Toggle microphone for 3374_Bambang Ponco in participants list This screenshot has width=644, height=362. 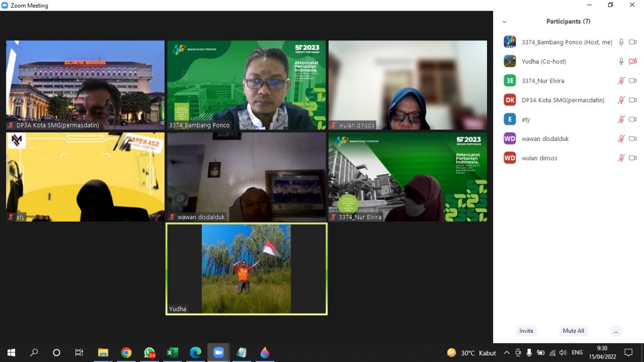(621, 42)
